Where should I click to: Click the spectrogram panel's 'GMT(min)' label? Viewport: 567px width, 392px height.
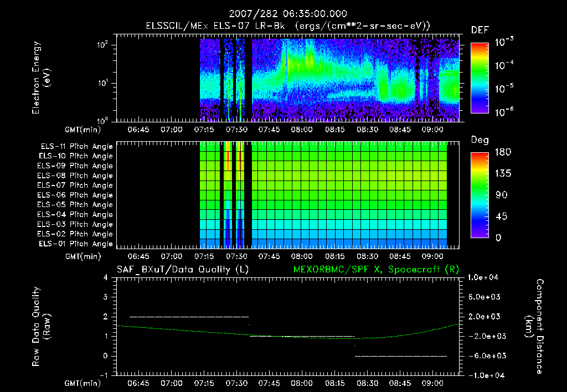click(x=83, y=130)
